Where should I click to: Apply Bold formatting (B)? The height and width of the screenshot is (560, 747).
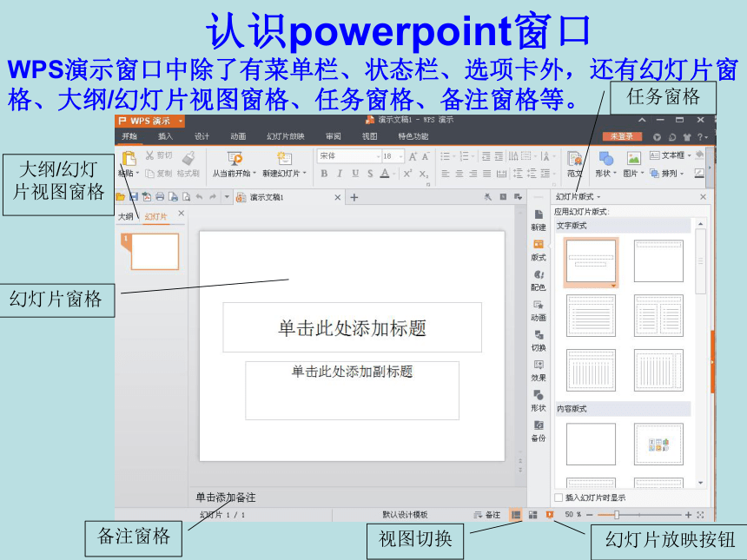pyautogui.click(x=324, y=174)
